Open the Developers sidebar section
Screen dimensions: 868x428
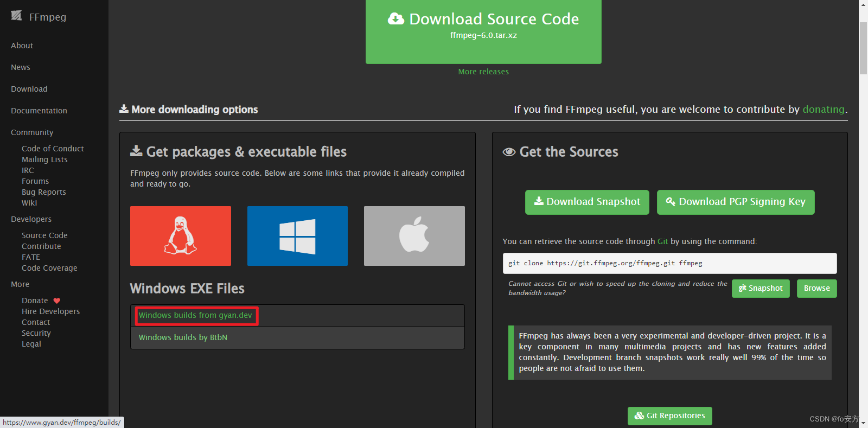[x=31, y=219]
